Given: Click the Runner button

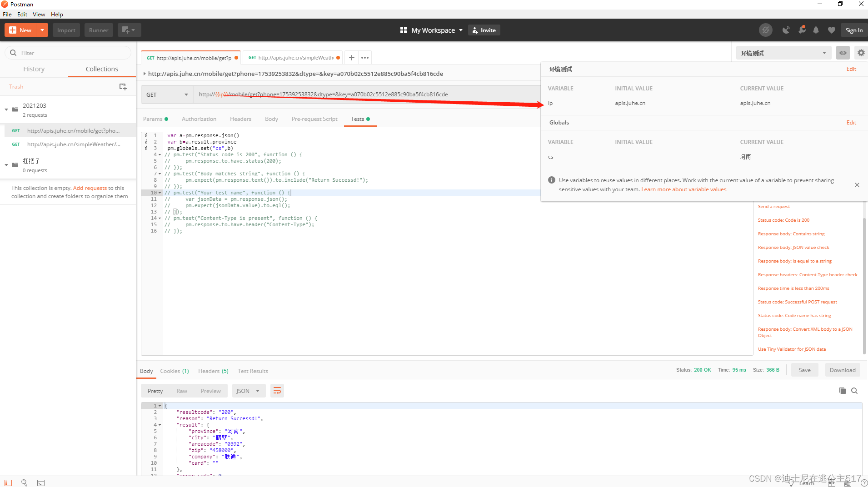Looking at the screenshot, I should (99, 30).
